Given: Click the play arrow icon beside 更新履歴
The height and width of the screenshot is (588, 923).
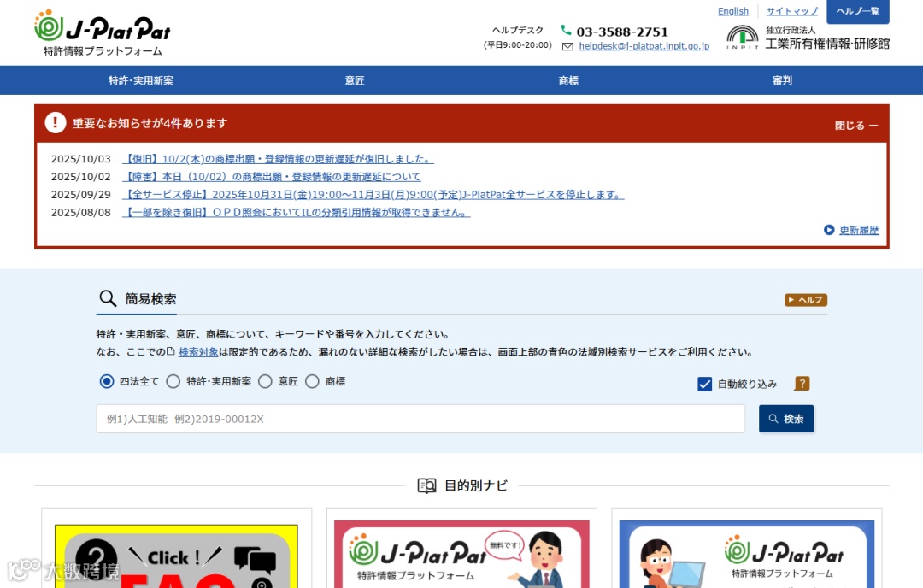Looking at the screenshot, I should [x=829, y=230].
